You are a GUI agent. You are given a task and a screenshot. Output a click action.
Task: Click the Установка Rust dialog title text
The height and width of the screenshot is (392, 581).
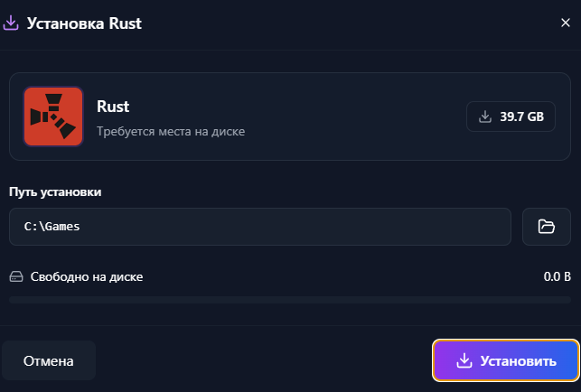tap(84, 23)
